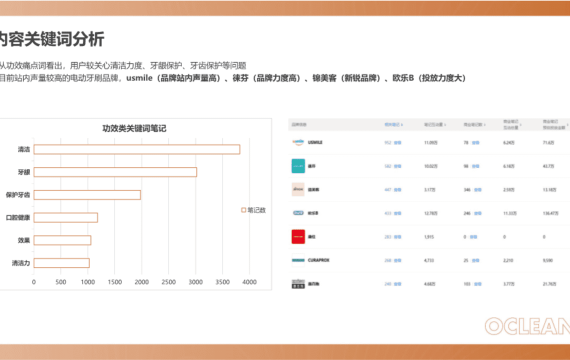Screen dimensions: 570x360
Task: Sort by the 笔记互动量 column header
Action: pos(435,125)
